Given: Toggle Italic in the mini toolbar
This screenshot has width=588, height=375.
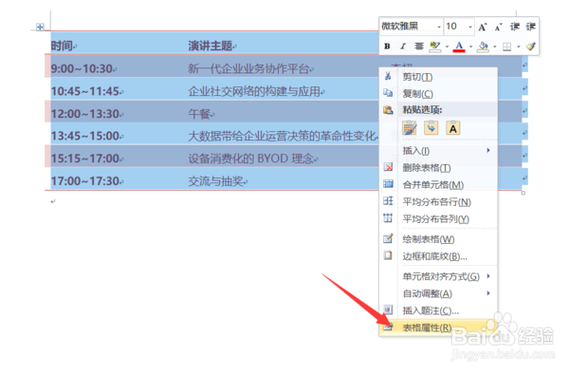Looking at the screenshot, I should click(x=403, y=47).
